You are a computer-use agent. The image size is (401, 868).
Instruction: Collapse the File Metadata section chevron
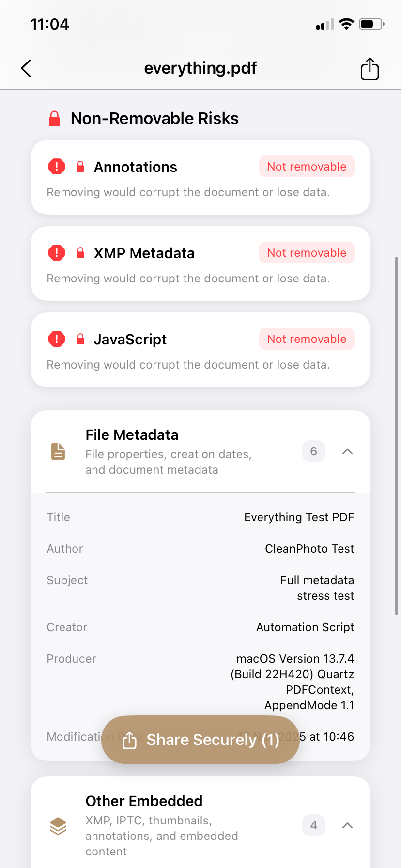point(347,451)
